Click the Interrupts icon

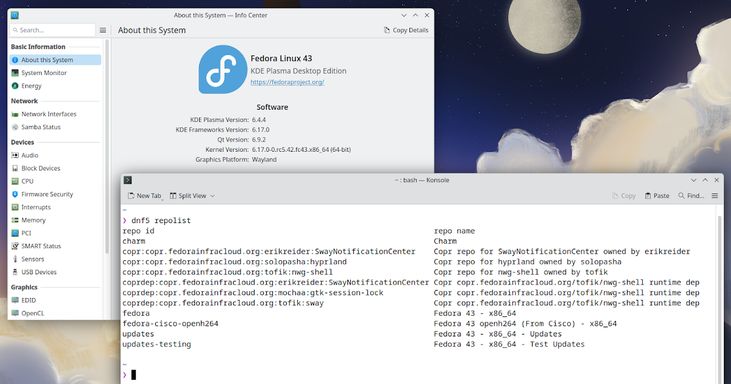[x=15, y=207]
